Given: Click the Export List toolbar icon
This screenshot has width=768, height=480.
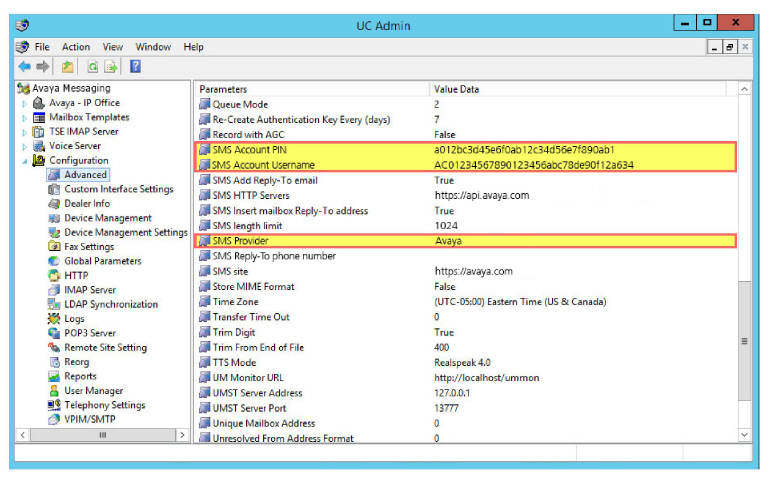Looking at the screenshot, I should pos(111,67).
